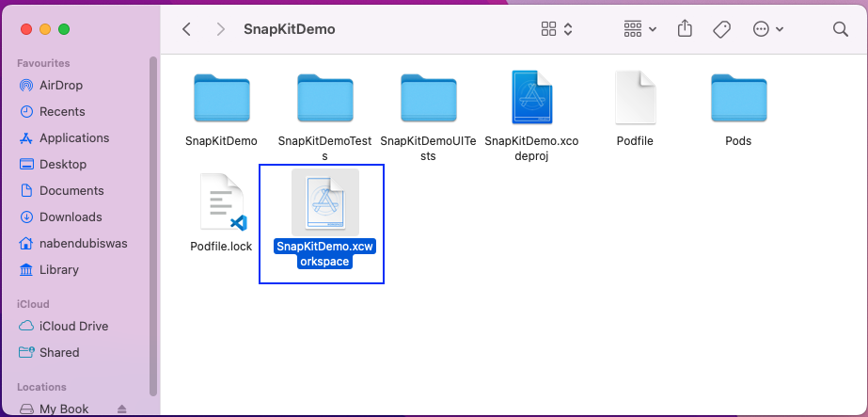Open Library in the sidebar

(x=49, y=270)
